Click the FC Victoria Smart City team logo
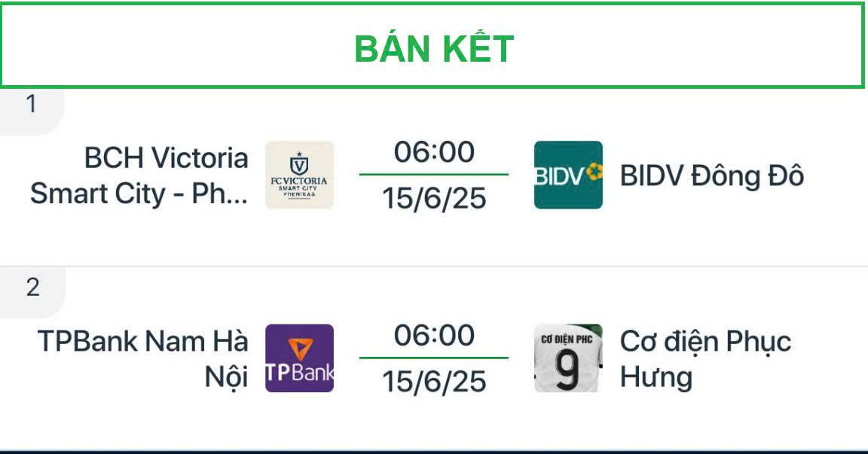The height and width of the screenshot is (454, 868). pos(299,175)
